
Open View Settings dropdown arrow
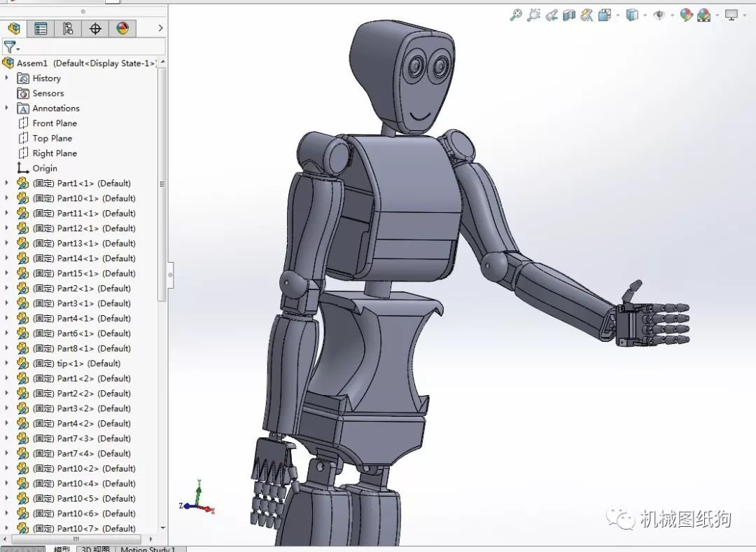click(744, 16)
